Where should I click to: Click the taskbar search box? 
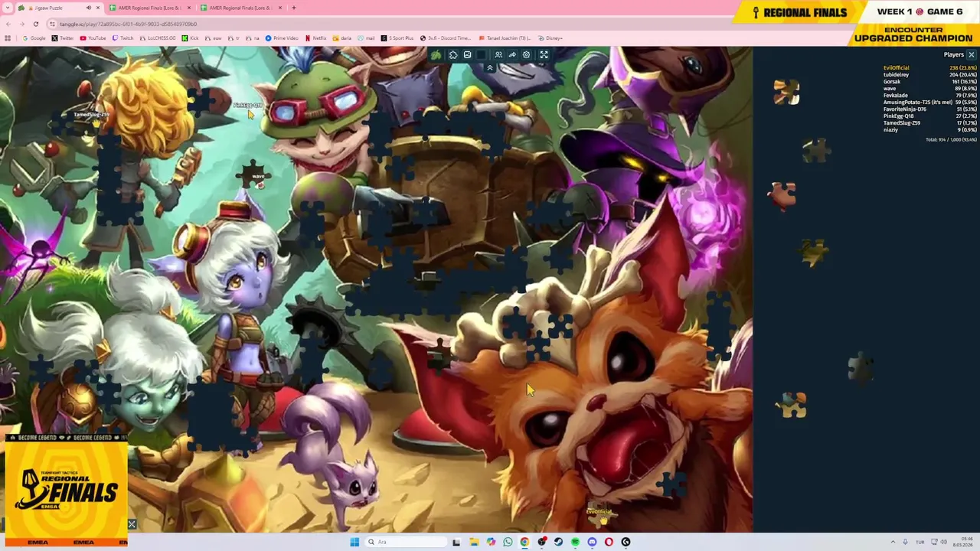coord(406,542)
